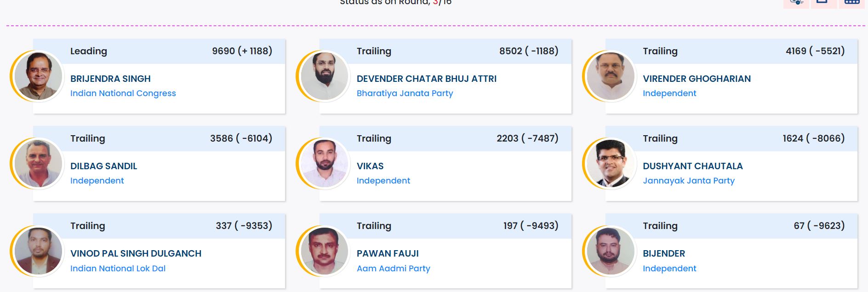Screen dimensions: 868x292
Task: Click the rightmost grid table icon
Action: [x=851, y=3]
